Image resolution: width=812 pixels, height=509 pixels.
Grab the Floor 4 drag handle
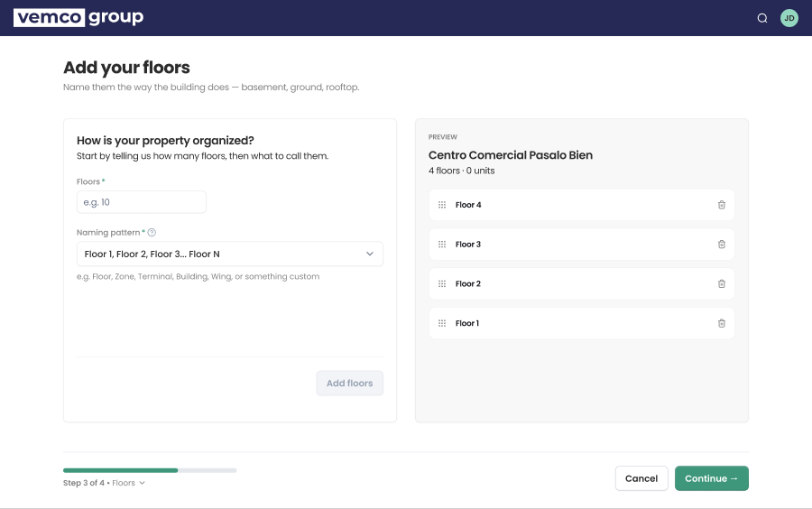pyautogui.click(x=442, y=205)
